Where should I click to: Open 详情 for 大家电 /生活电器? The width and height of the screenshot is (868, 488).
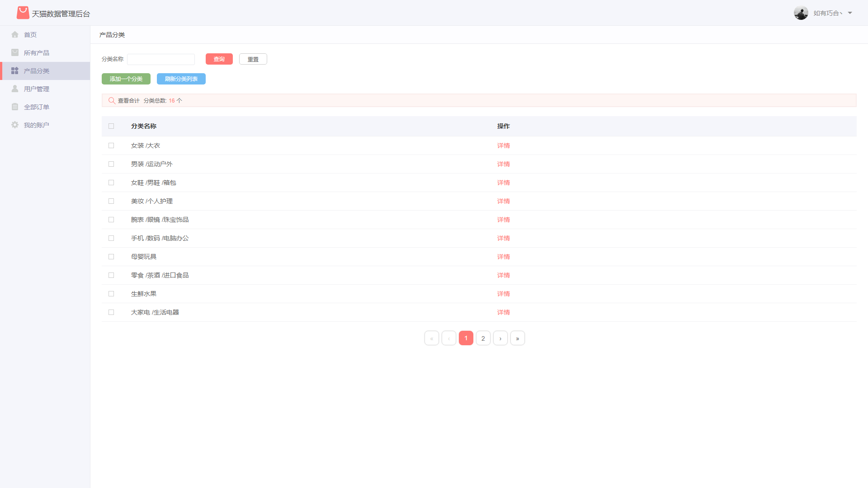coord(504,312)
